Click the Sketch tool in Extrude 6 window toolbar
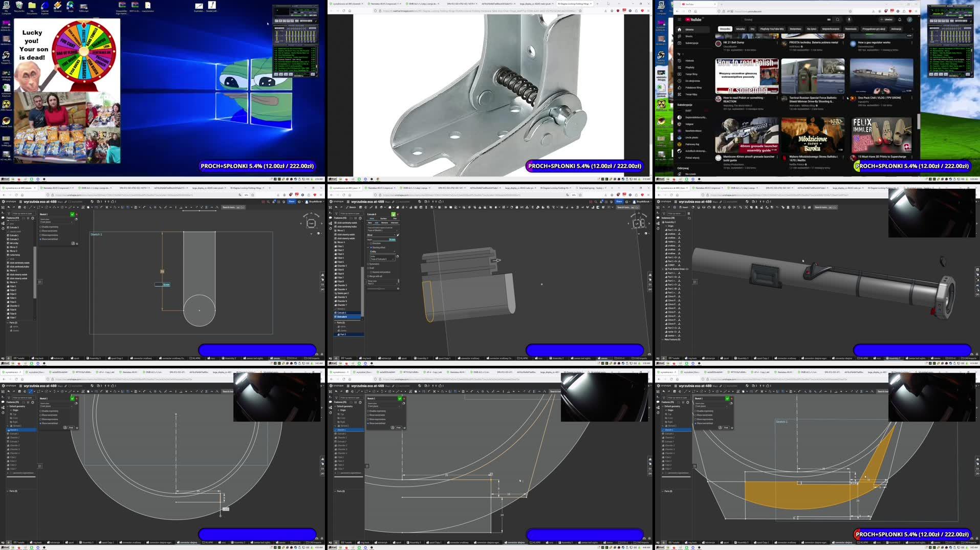The width and height of the screenshot is (980, 550). pyautogui.click(x=351, y=207)
